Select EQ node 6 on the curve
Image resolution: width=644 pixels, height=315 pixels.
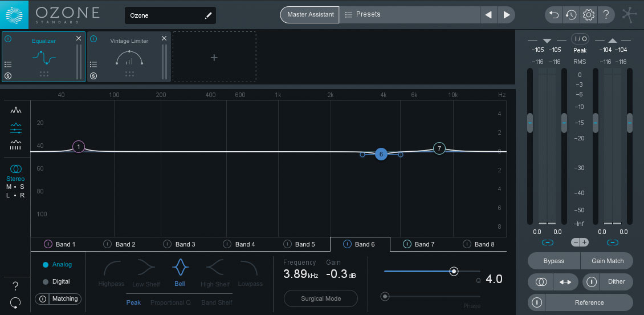pyautogui.click(x=381, y=154)
